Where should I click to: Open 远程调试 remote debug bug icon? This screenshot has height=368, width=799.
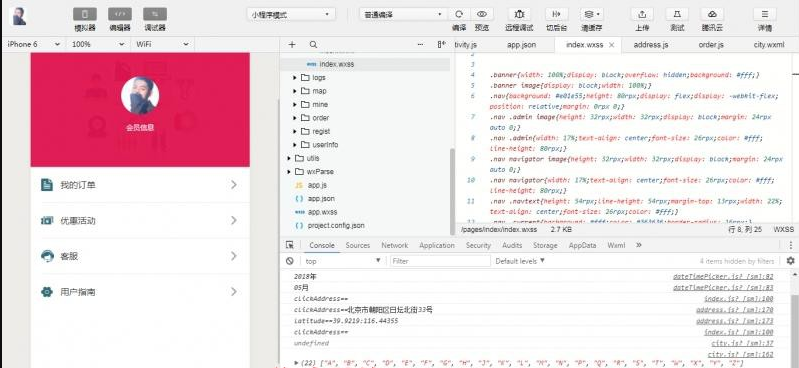point(519,14)
